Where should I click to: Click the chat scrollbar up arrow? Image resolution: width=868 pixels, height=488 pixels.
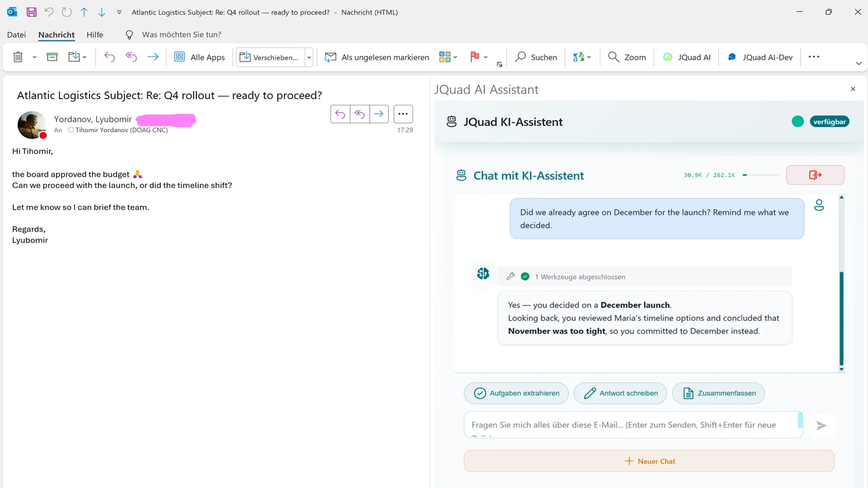pos(841,198)
